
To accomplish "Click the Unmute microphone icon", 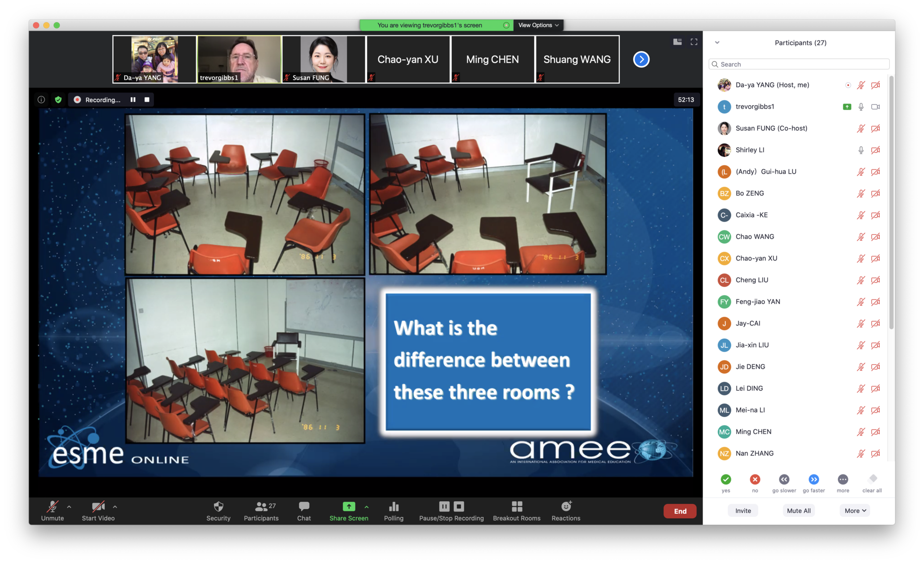I will click(52, 507).
